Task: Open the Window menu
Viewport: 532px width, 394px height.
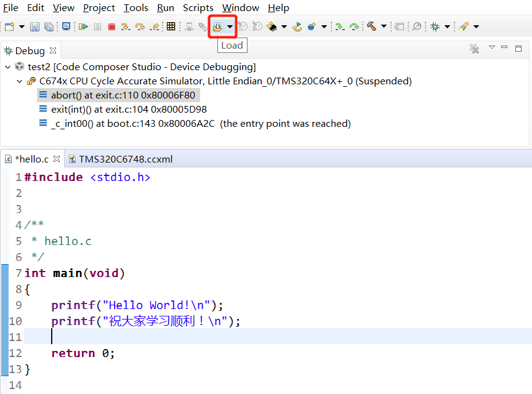Action: (241, 8)
